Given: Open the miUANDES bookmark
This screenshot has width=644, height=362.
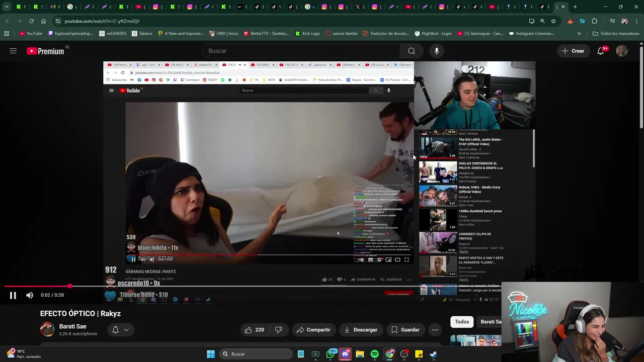Looking at the screenshot, I should click(x=113, y=33).
